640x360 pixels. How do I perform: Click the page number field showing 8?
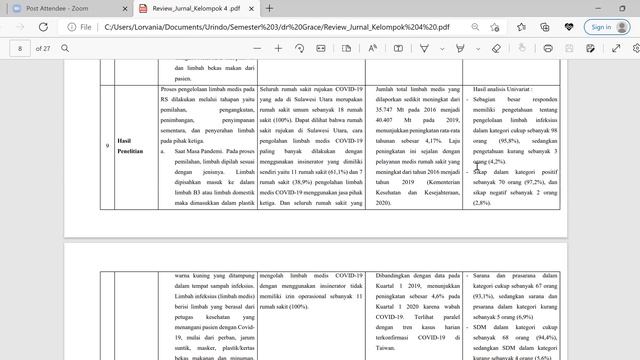(x=20, y=49)
